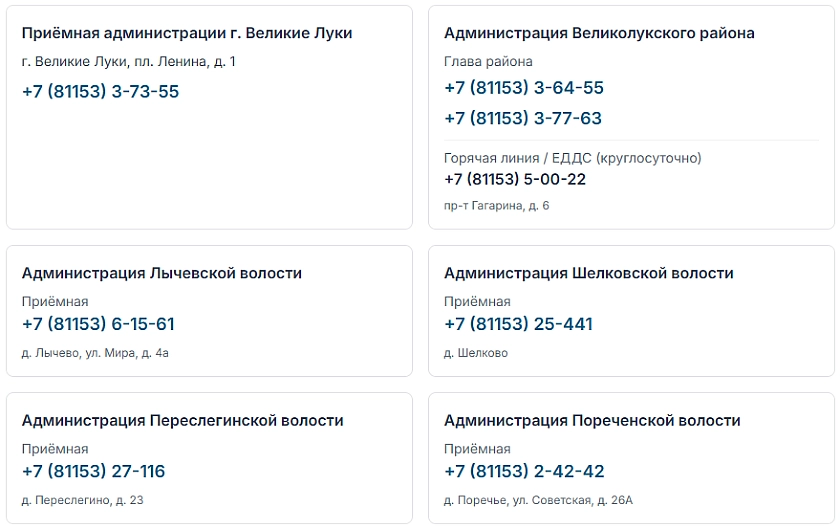Viewport: 840px width, 529px height.
Task: Click address пр-т Гагарина, д. 6
Action: pos(496,206)
